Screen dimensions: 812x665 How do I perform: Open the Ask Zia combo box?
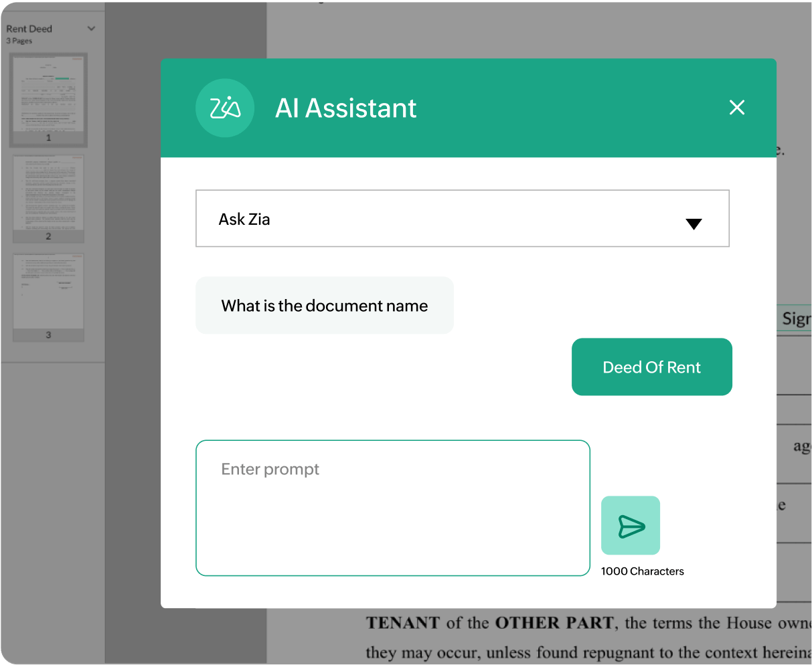pyautogui.click(x=462, y=219)
